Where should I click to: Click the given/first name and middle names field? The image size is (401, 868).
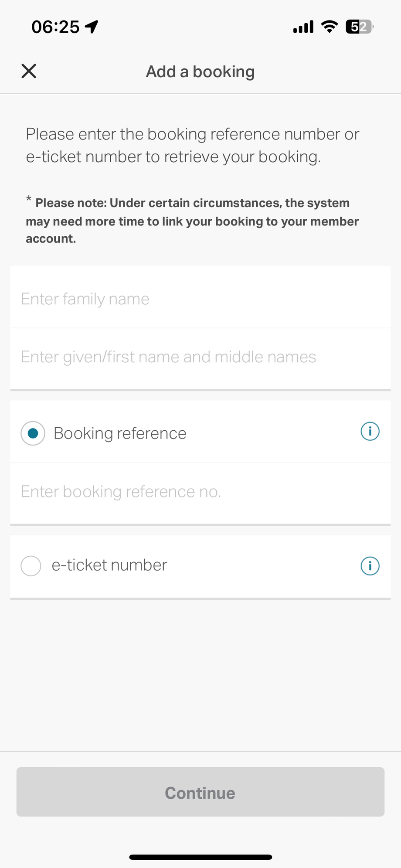click(x=200, y=357)
